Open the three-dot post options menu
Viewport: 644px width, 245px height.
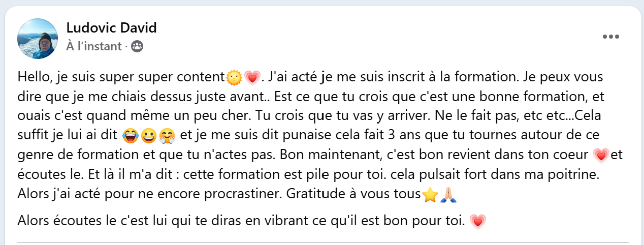611,37
